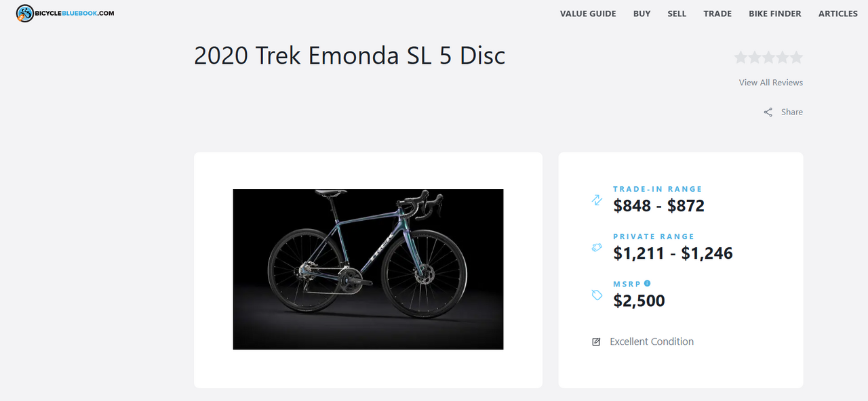Click the Share link text
This screenshot has width=868, height=401.
click(x=792, y=112)
